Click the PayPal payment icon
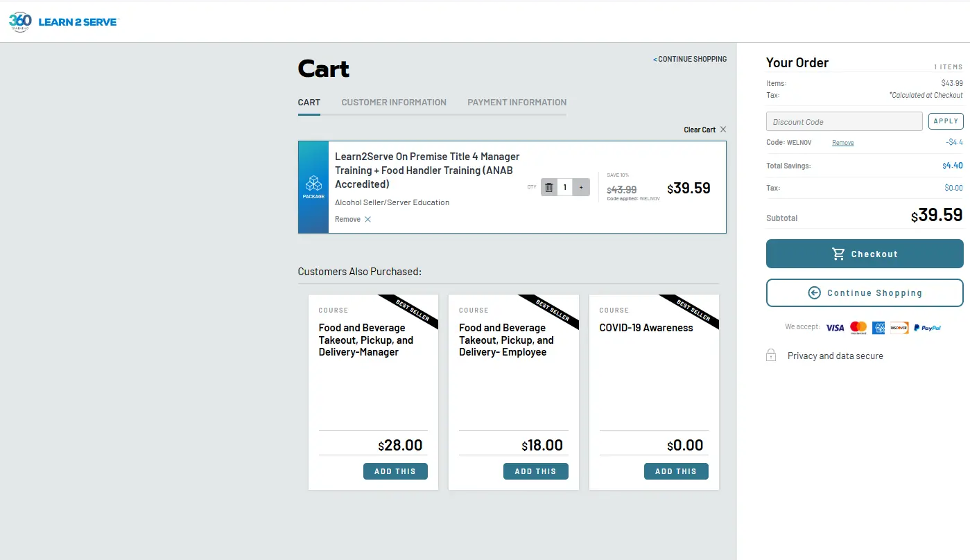This screenshot has width=970, height=560. coord(927,327)
